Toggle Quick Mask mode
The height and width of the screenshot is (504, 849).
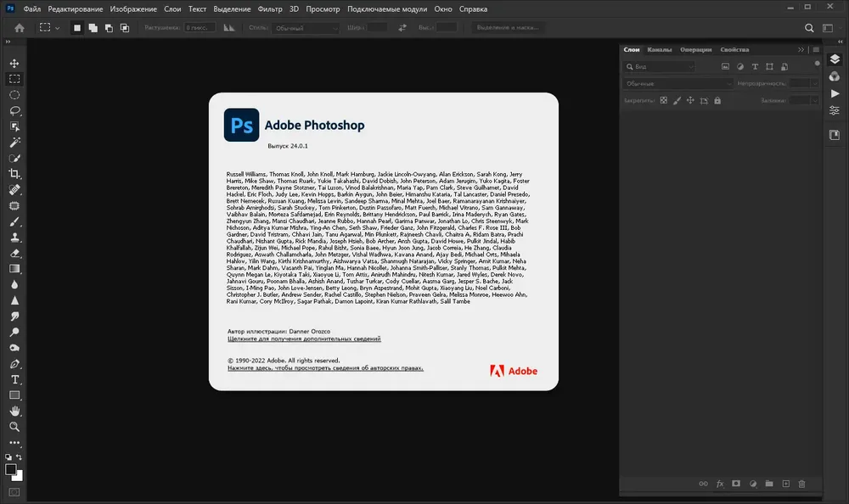[14, 492]
